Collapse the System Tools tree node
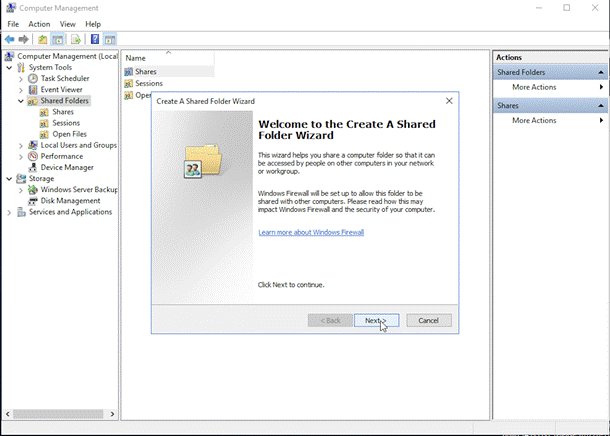The image size is (610, 436). coord(9,68)
